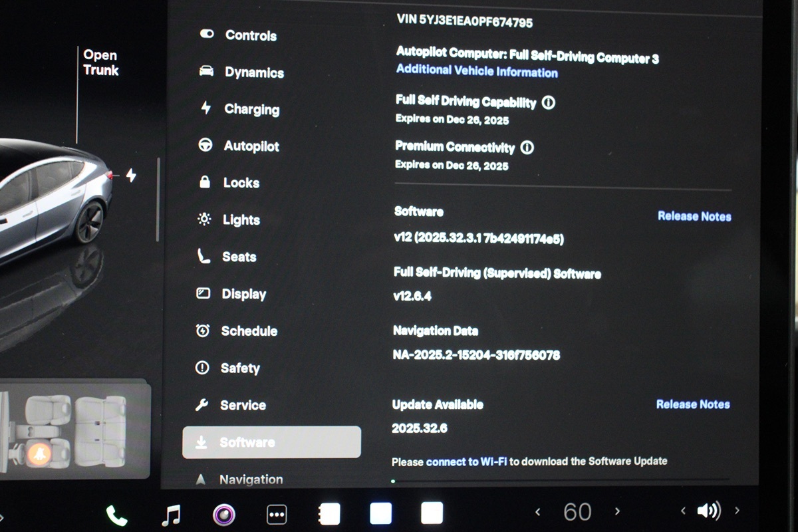This screenshot has width=798, height=532.
Task: Tap the car image rear wheel
Action: pos(90,223)
